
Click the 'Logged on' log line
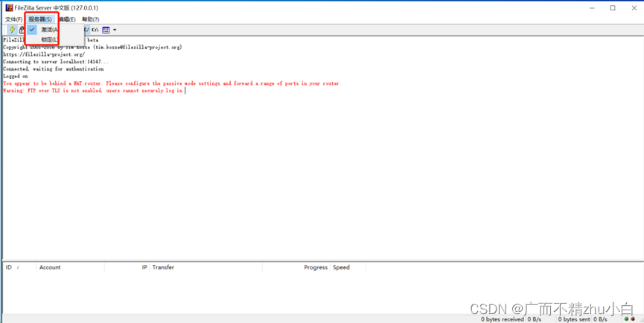16,76
